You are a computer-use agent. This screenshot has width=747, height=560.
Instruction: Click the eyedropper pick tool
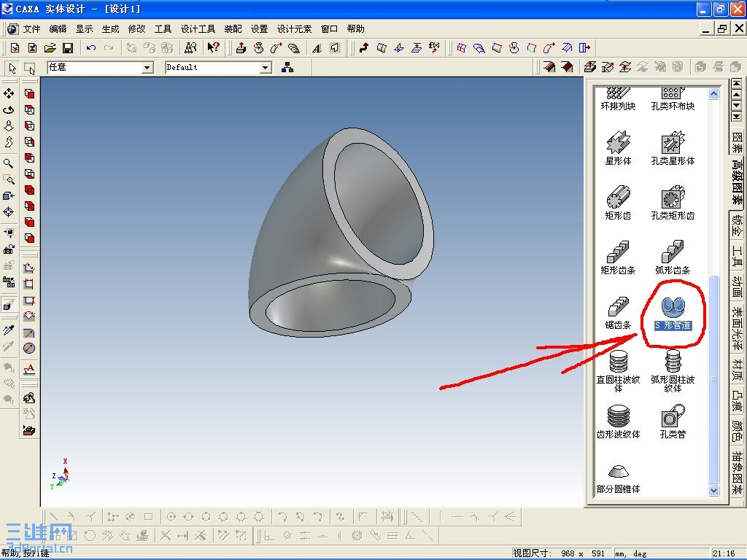pyautogui.click(x=9, y=330)
